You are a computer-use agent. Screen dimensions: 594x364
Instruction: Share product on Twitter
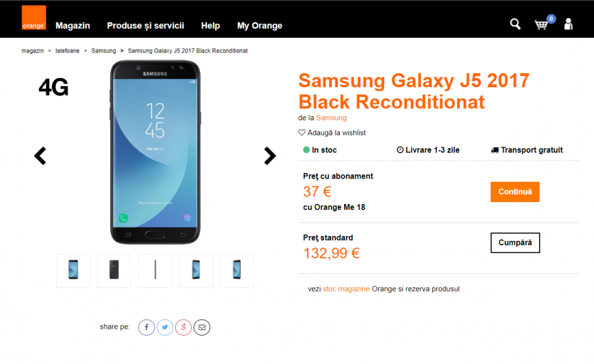pyautogui.click(x=165, y=328)
